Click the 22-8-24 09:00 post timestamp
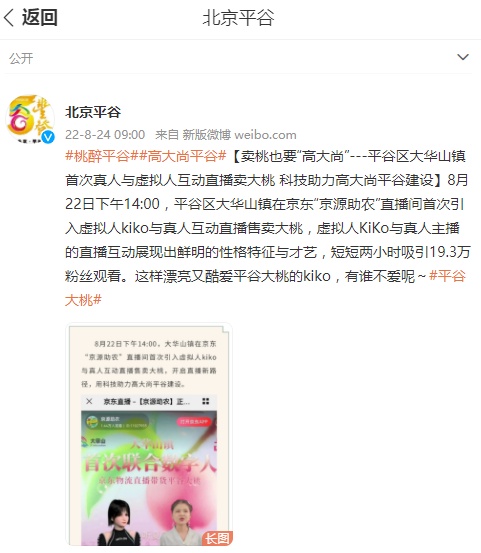 [x=105, y=135]
